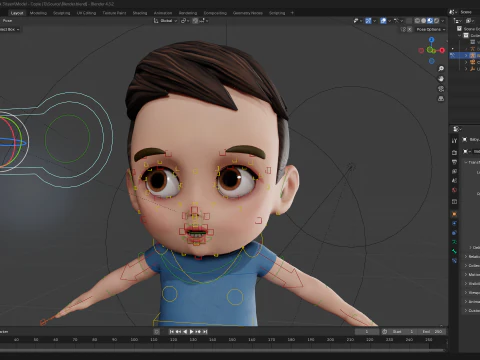Screen dimensions: 480x360
Task: Open the Sculpting workspace tab
Action: 62,13
